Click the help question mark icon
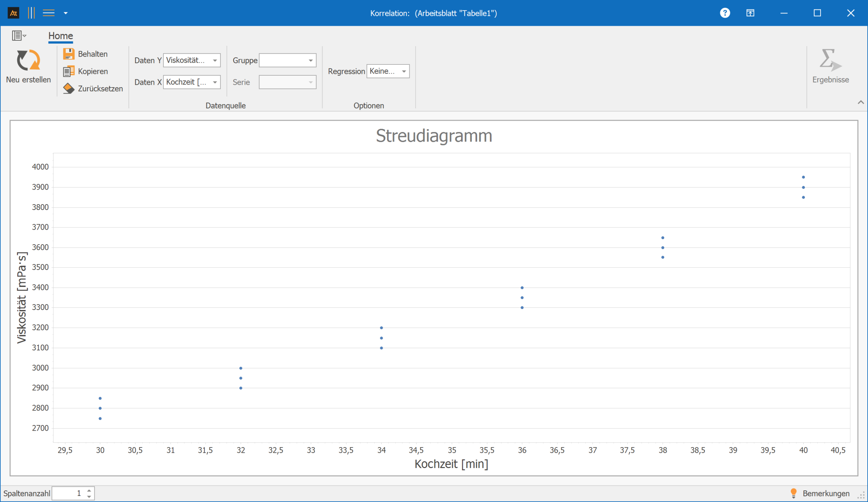 click(725, 13)
